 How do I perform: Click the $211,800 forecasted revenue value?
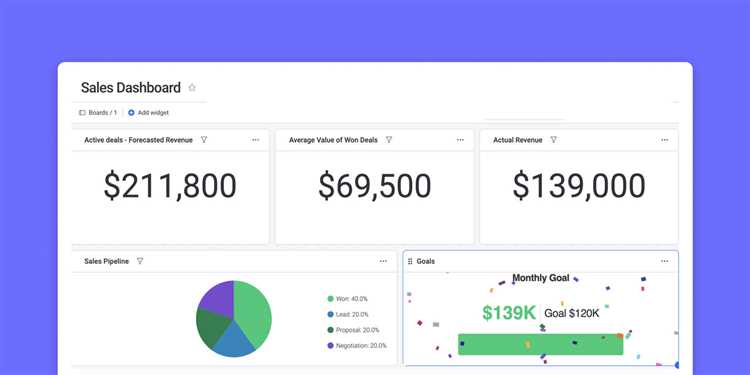pos(170,186)
